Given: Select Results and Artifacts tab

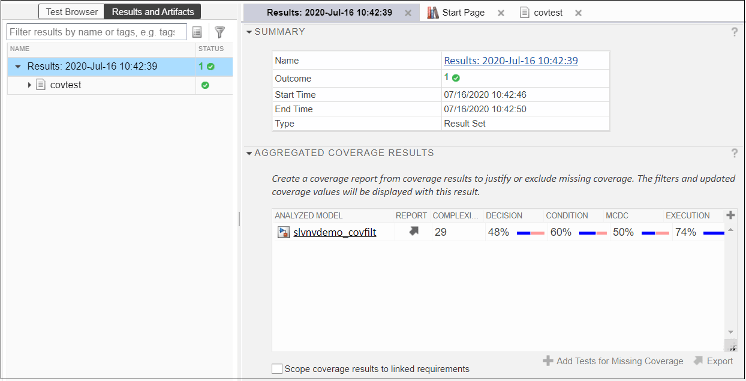Looking at the screenshot, I should pyautogui.click(x=153, y=12).
